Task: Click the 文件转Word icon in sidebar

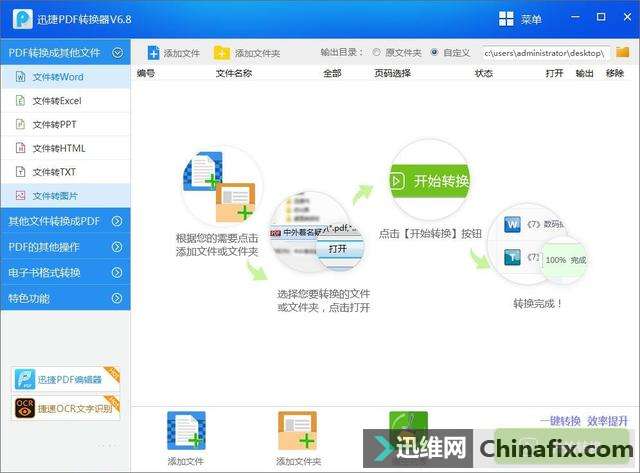Action: (x=20, y=77)
